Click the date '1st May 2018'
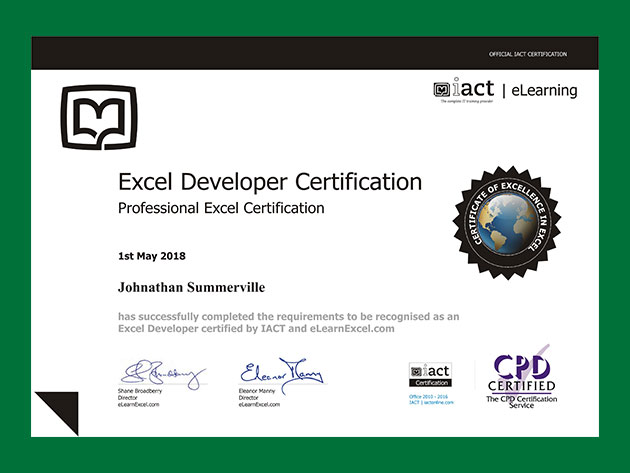 (152, 256)
